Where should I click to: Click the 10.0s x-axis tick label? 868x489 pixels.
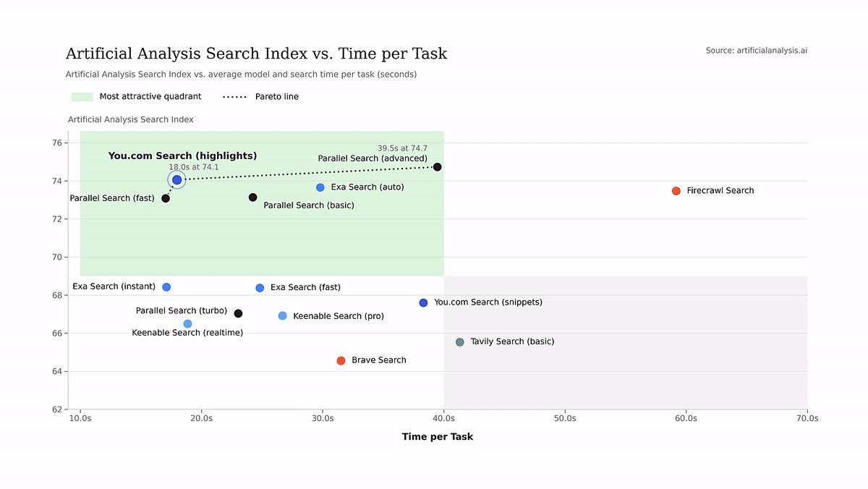80,419
